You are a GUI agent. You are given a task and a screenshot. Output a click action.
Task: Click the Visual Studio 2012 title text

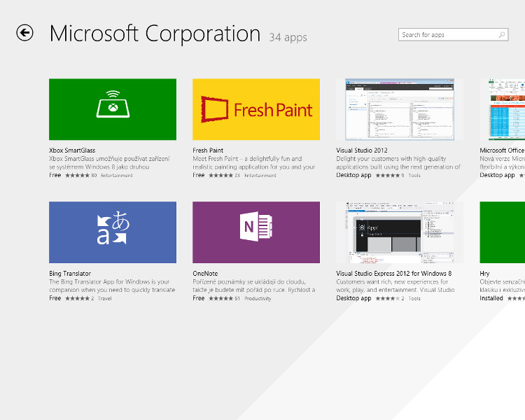362,150
